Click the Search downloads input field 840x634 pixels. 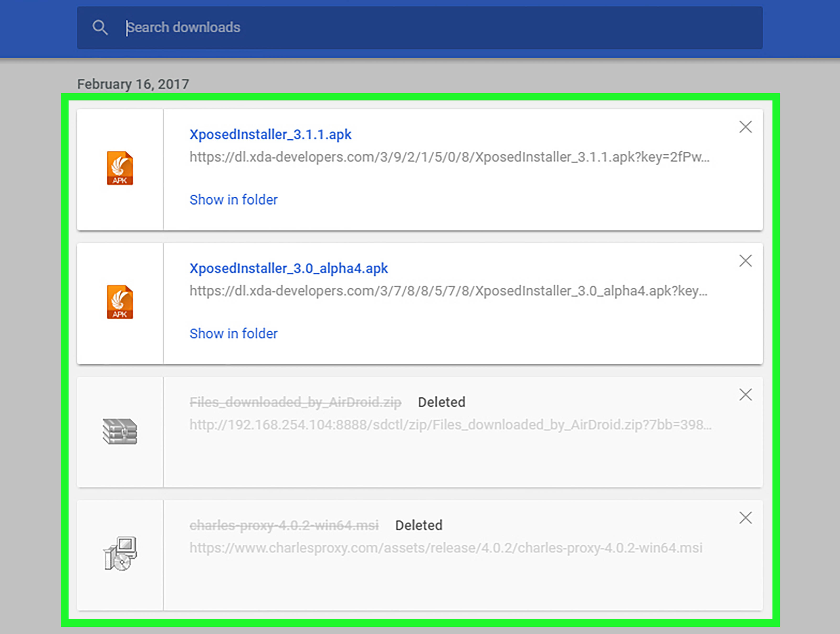tap(418, 28)
